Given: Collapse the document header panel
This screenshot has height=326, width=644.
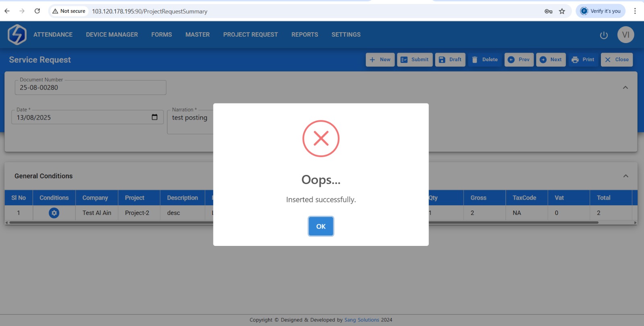Looking at the screenshot, I should (625, 87).
